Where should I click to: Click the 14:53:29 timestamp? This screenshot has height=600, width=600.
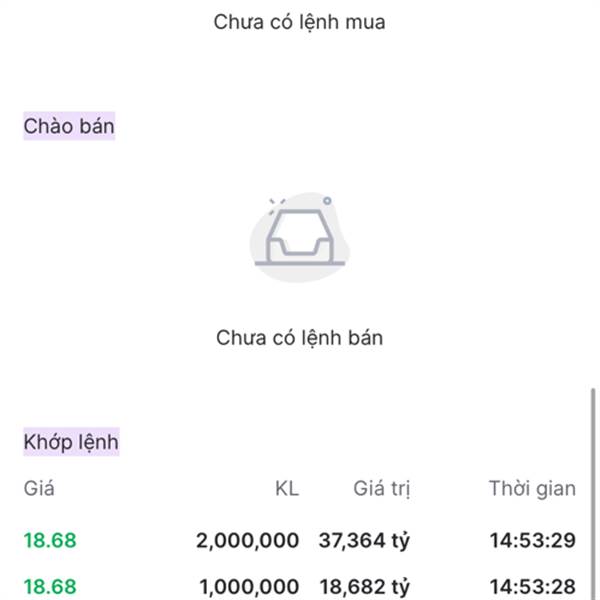pos(533,540)
